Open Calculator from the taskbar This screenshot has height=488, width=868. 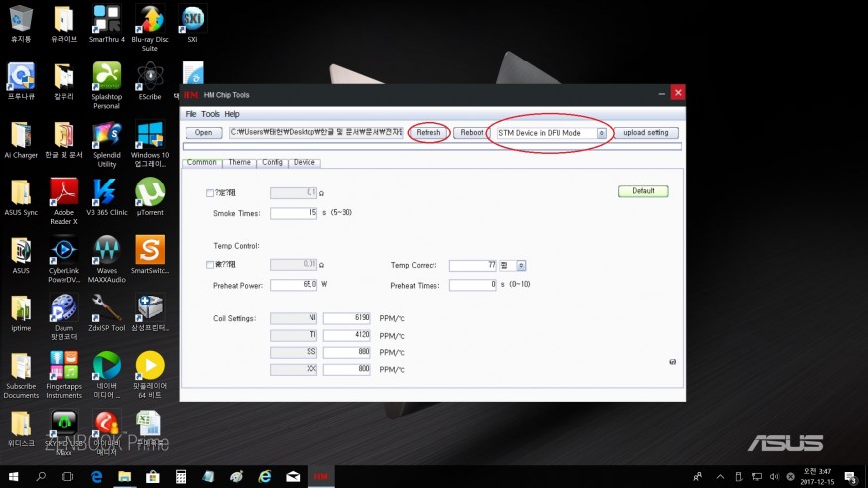[181, 476]
